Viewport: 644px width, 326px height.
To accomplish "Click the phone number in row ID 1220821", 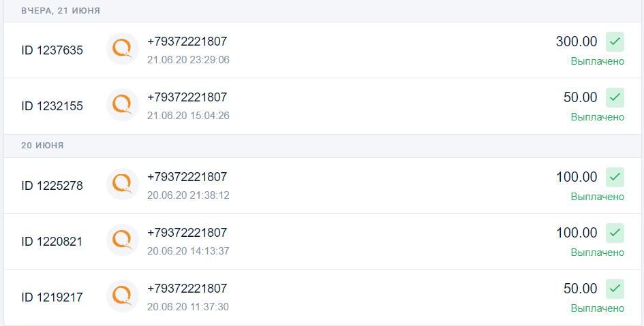I will [187, 233].
